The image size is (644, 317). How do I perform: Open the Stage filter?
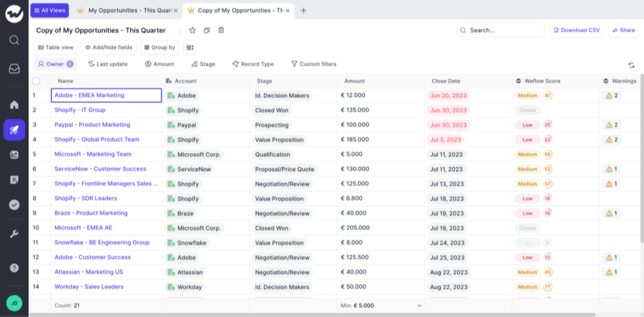(x=204, y=64)
